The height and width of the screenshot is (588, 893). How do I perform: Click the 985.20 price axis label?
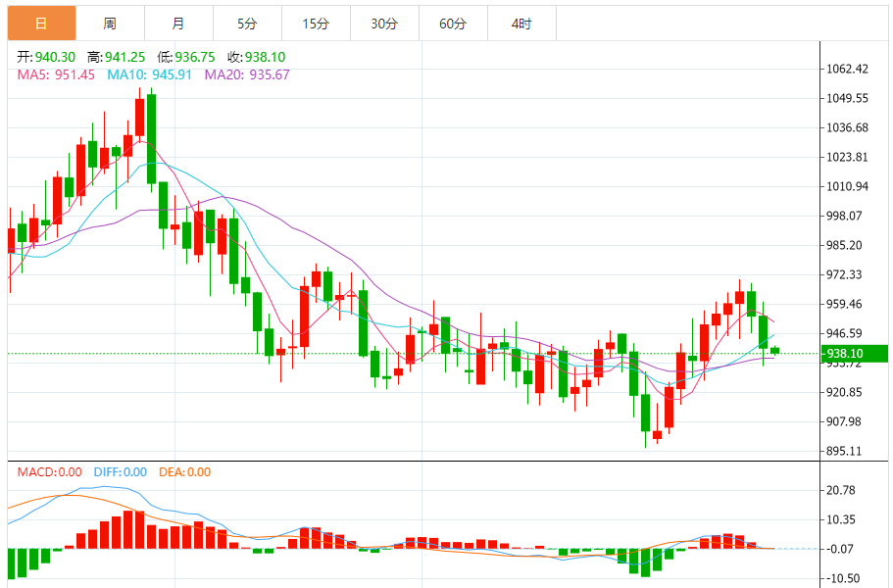844,245
